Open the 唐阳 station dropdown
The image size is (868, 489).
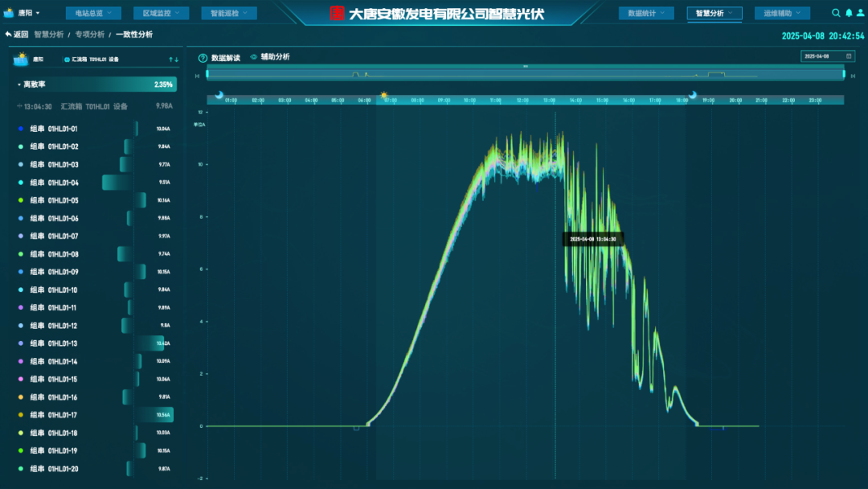[29, 13]
